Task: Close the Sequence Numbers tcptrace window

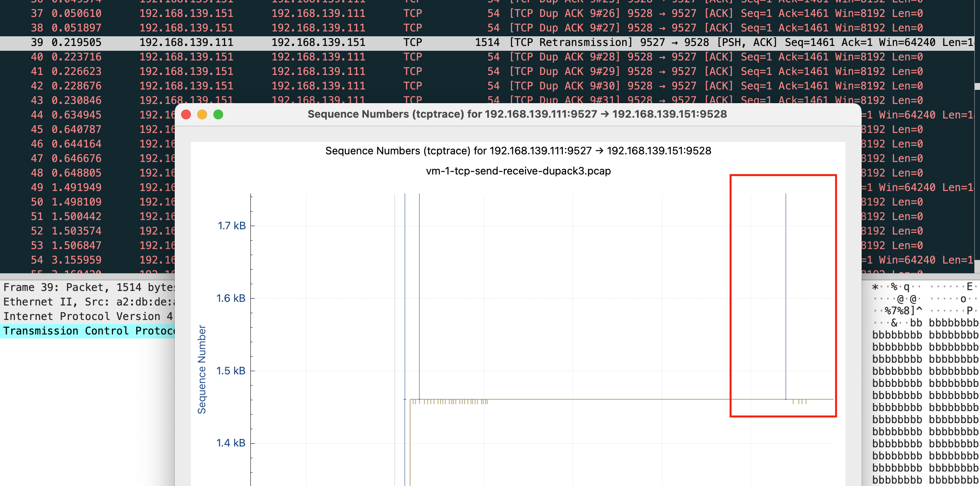Action: tap(186, 114)
